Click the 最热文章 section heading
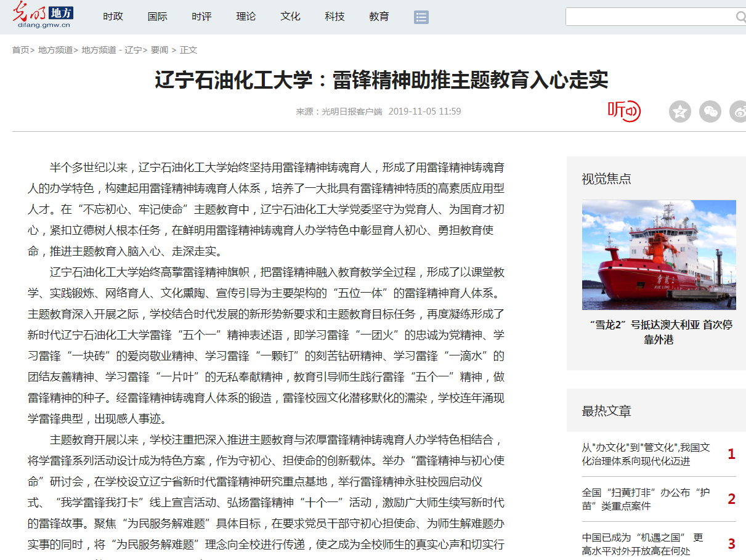746x560 pixels. point(607,411)
